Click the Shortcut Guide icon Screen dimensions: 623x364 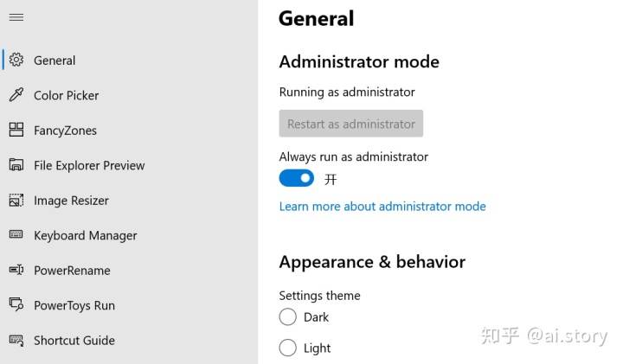coord(16,340)
